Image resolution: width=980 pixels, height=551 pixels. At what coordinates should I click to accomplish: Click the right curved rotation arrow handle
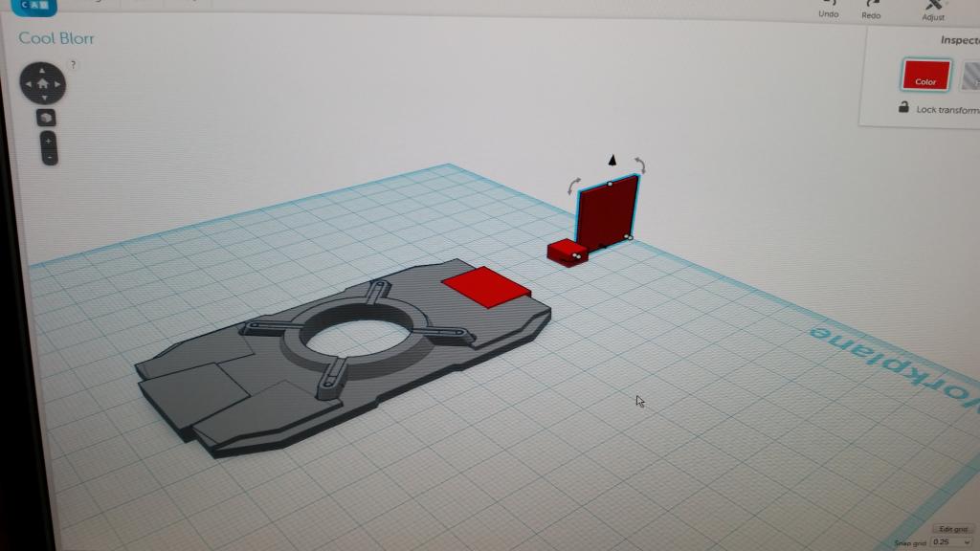click(640, 165)
